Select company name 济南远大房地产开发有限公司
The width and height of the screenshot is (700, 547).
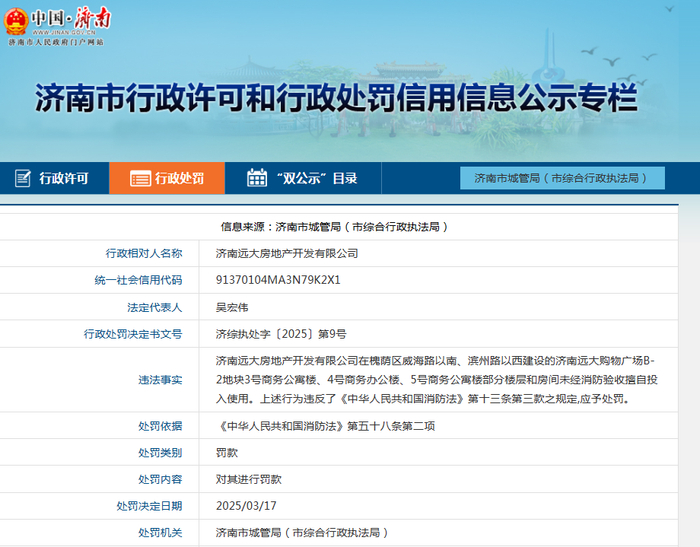[x=286, y=254]
